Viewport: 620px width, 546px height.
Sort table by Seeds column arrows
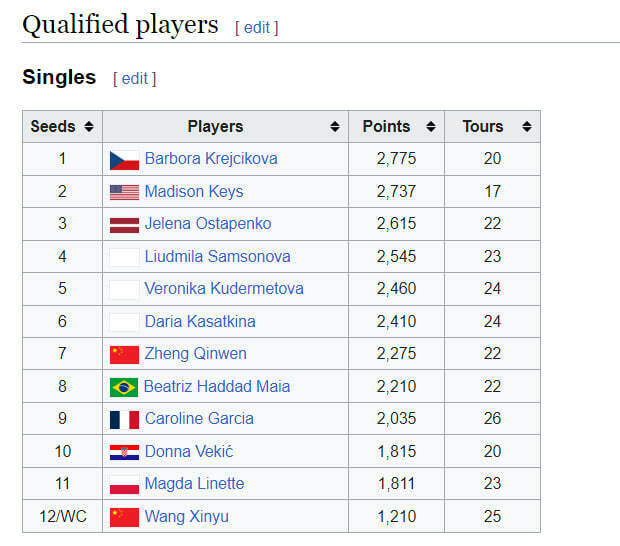click(x=89, y=127)
